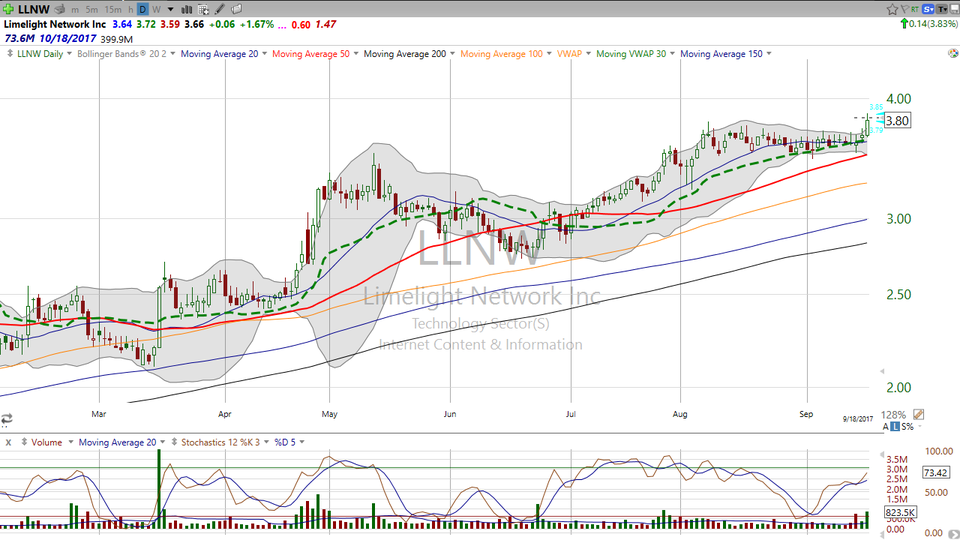The width and height of the screenshot is (960, 540).
Task: Click the Volume pane reorder arrows icon
Action: 24,442
